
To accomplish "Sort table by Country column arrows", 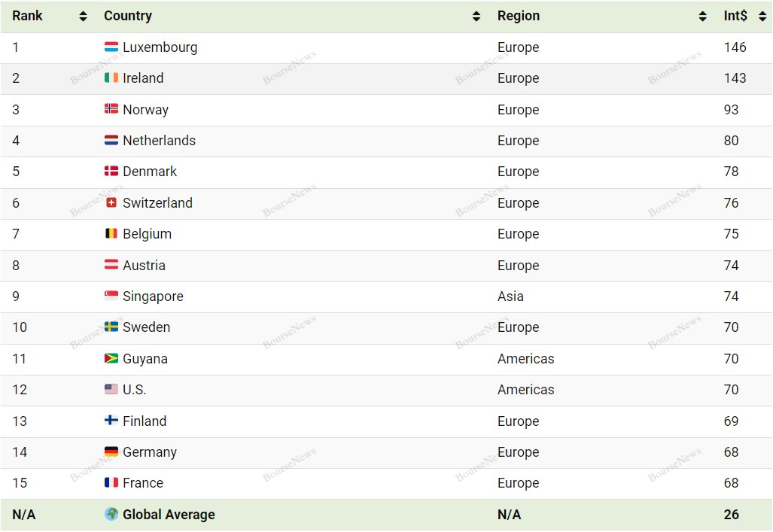I will [476, 17].
